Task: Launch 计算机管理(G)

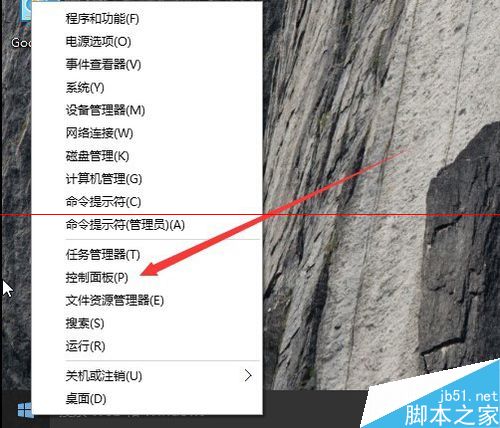Action: [147, 179]
